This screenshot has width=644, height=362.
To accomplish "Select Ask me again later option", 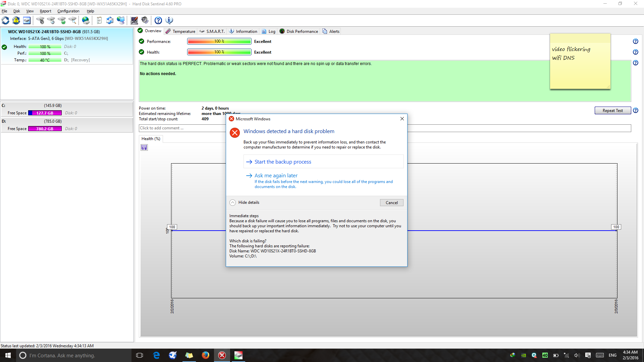I will click(276, 176).
